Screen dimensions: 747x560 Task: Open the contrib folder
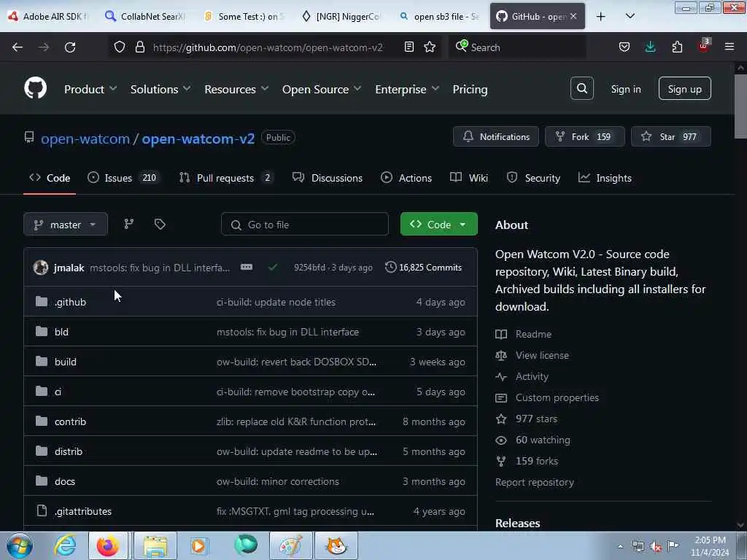(x=71, y=421)
